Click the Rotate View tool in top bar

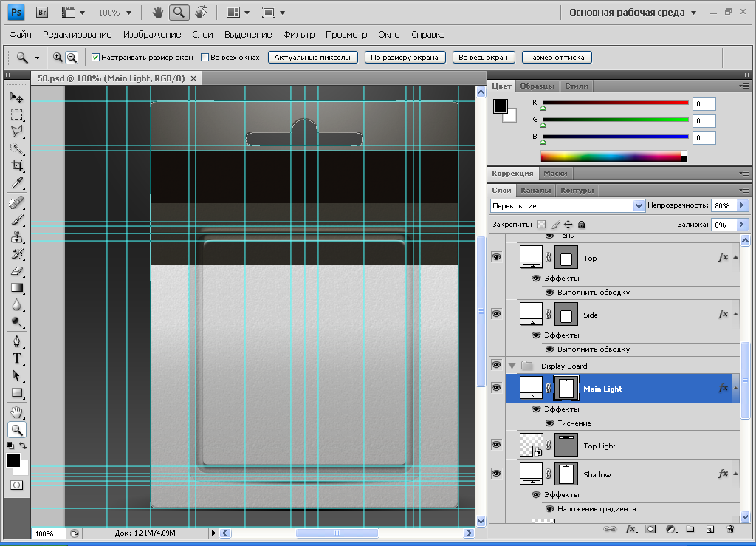click(201, 12)
